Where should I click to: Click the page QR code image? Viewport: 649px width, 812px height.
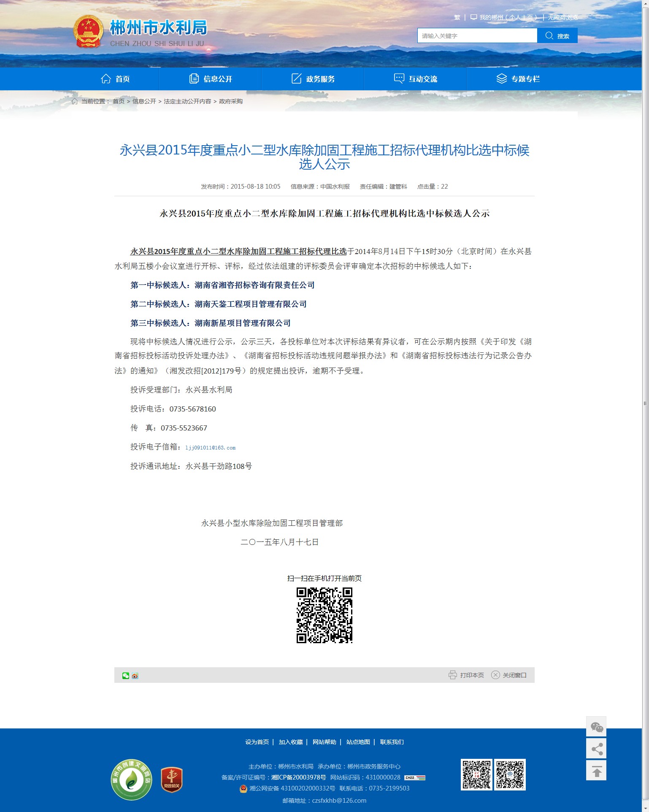click(324, 615)
